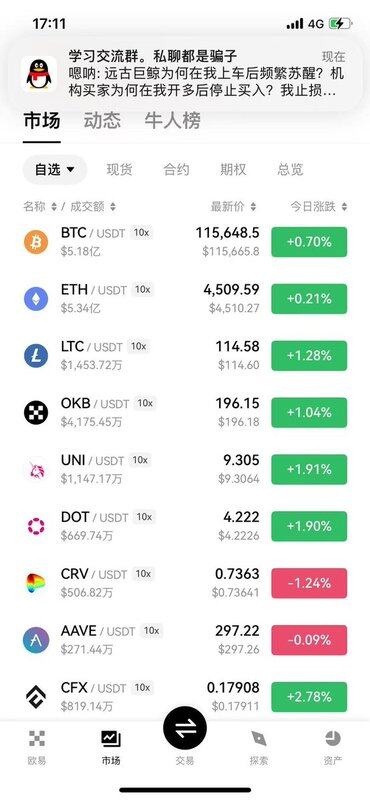Screen dimensions: 370x800
Task: Select the 合约 category filter
Action: click(177, 170)
